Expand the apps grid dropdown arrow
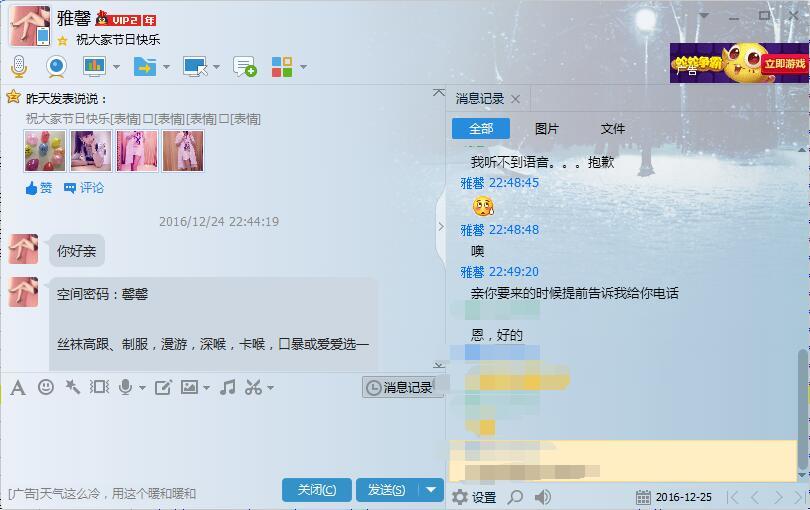The image size is (810, 510). [x=303, y=67]
